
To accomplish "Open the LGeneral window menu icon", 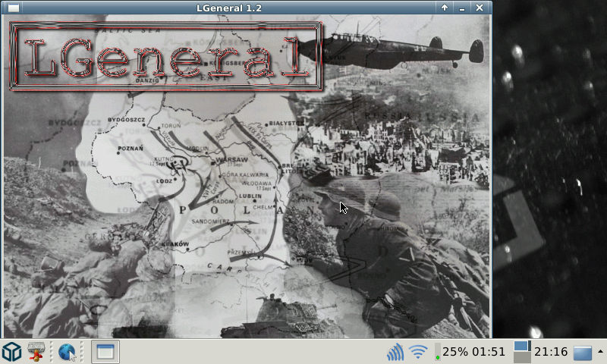I will (x=14, y=8).
